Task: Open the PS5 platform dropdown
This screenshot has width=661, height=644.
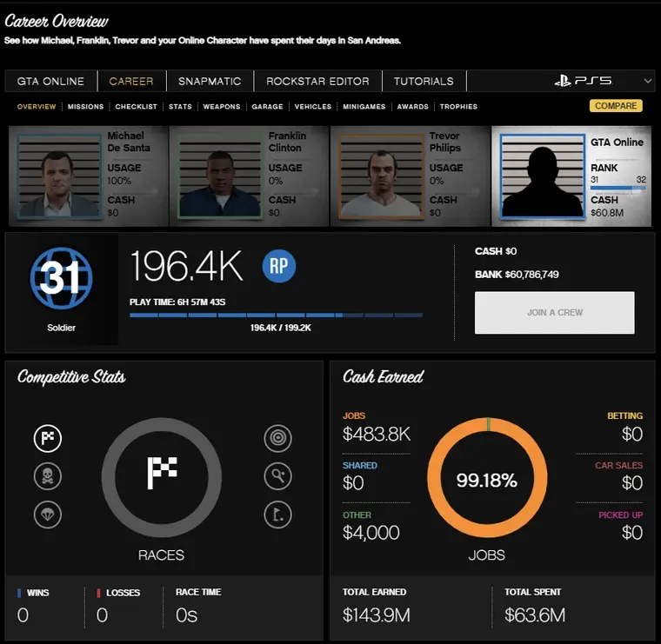Action: click(x=604, y=81)
